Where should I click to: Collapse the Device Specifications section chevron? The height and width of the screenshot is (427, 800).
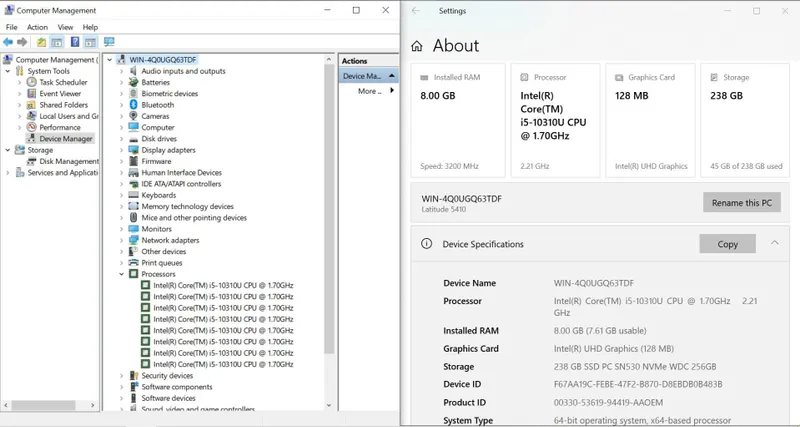pos(774,243)
